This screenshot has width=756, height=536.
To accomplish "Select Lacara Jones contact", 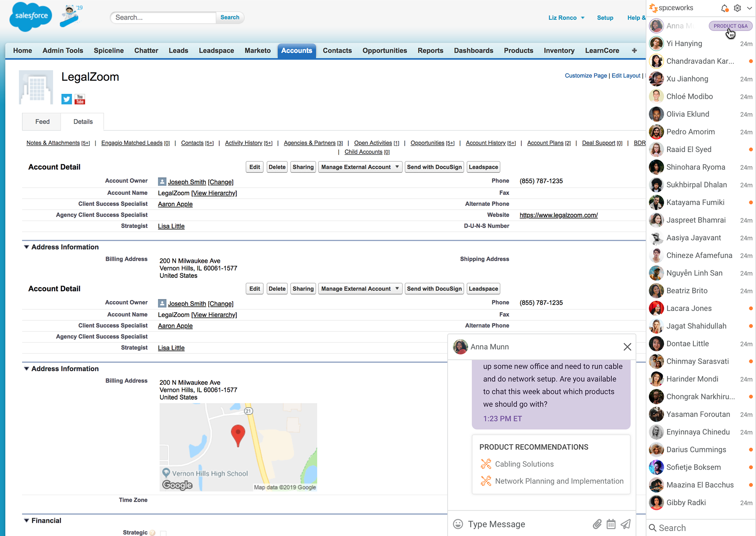I will (x=701, y=308).
